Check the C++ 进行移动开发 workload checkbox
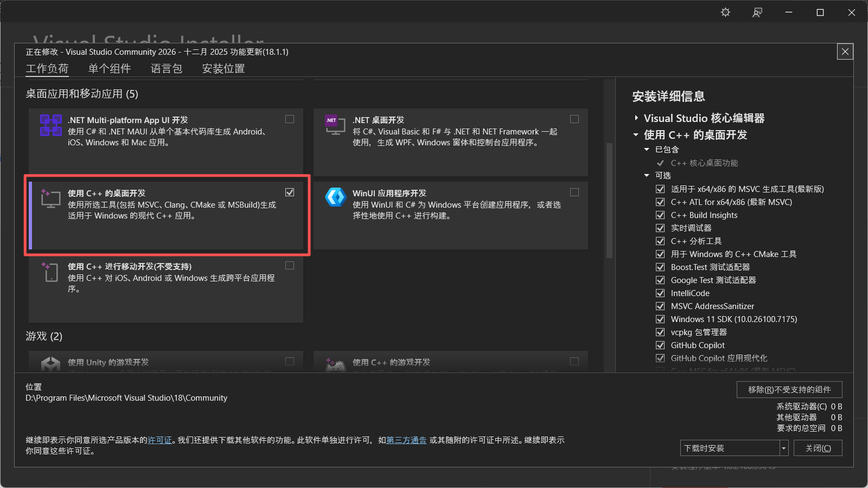This screenshot has height=488, width=868. point(290,266)
